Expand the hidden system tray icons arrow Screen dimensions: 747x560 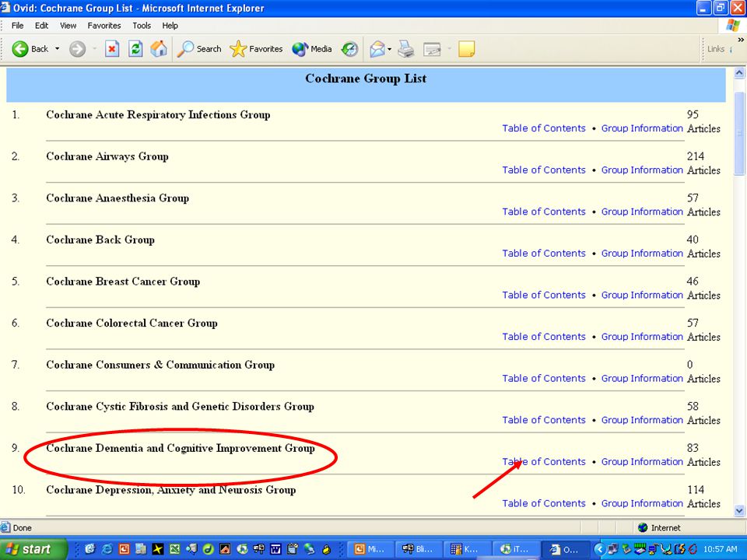click(599, 549)
